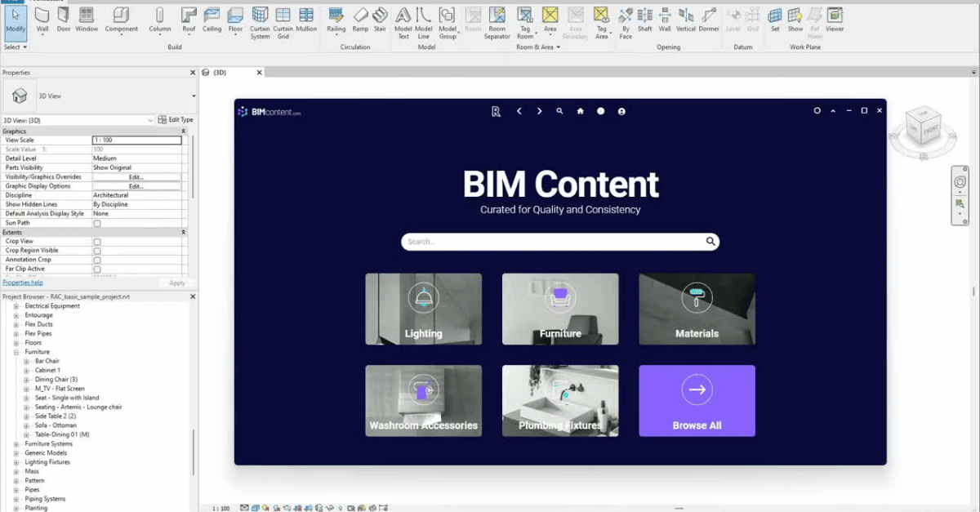Image resolution: width=980 pixels, height=512 pixels.
Task: Activate the Roof tool
Action: [189, 20]
